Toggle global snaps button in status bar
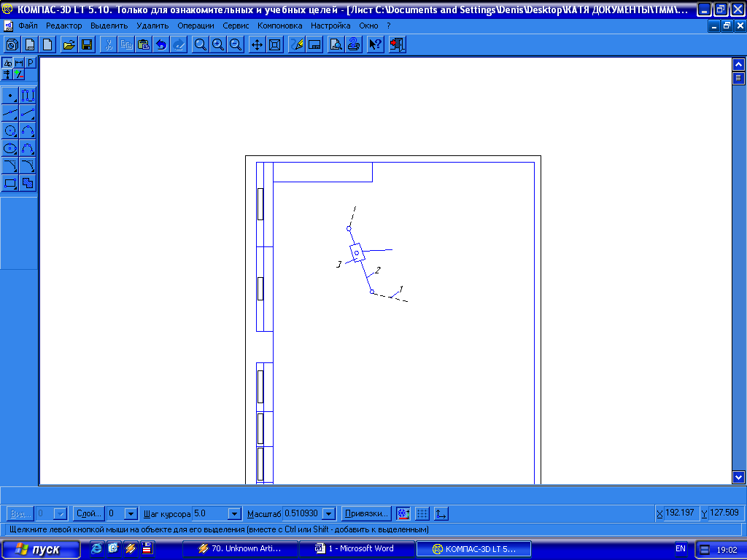This screenshot has width=747, height=560. pyautogui.click(x=403, y=514)
